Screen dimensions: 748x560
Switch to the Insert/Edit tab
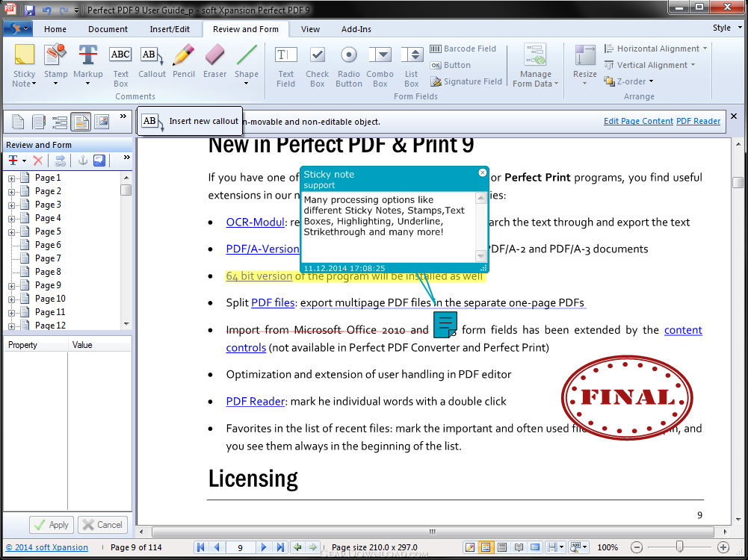pos(170,29)
